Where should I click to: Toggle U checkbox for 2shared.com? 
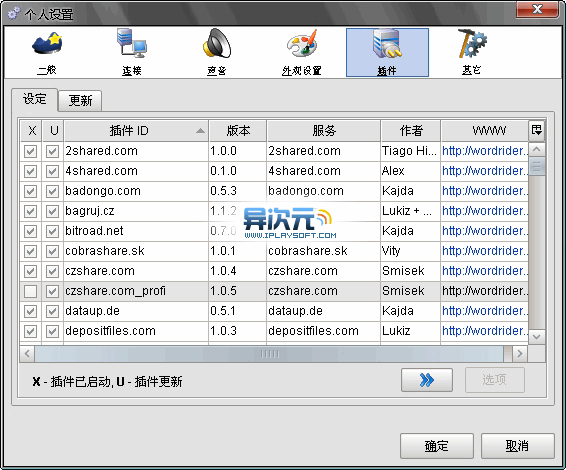(x=53, y=151)
